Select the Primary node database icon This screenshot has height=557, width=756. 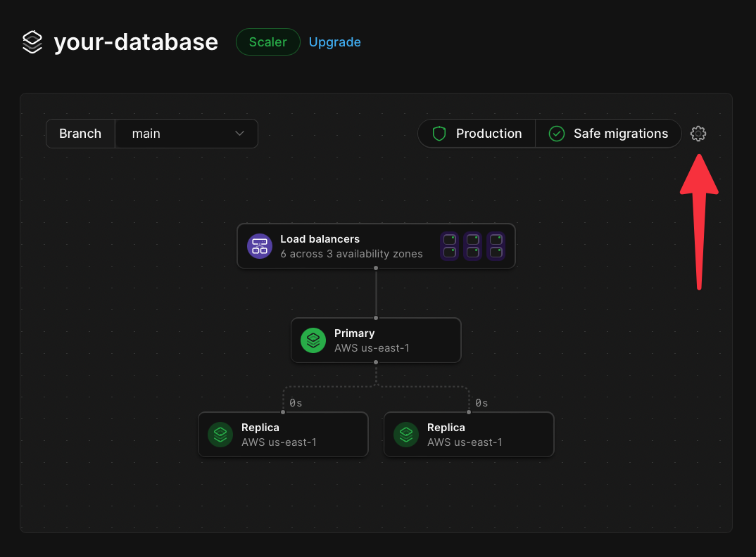pyautogui.click(x=313, y=340)
